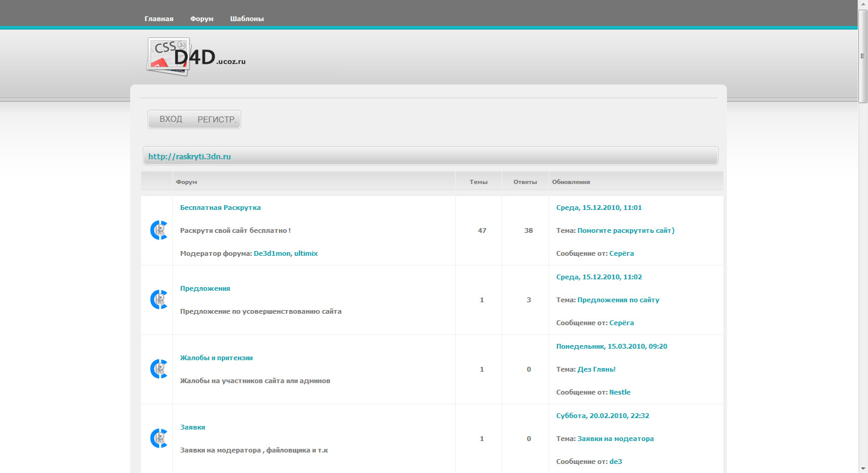The image size is (868, 473).
Task: Open the Бесплатная Раскрутка forum
Action: coord(221,208)
